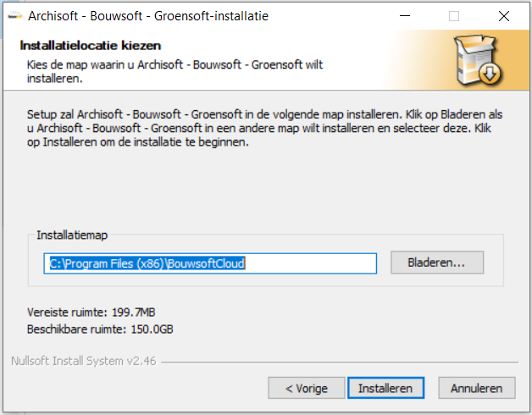
Task: Click the Beschikbare ruimte 150.0GB text
Action: [x=100, y=329]
